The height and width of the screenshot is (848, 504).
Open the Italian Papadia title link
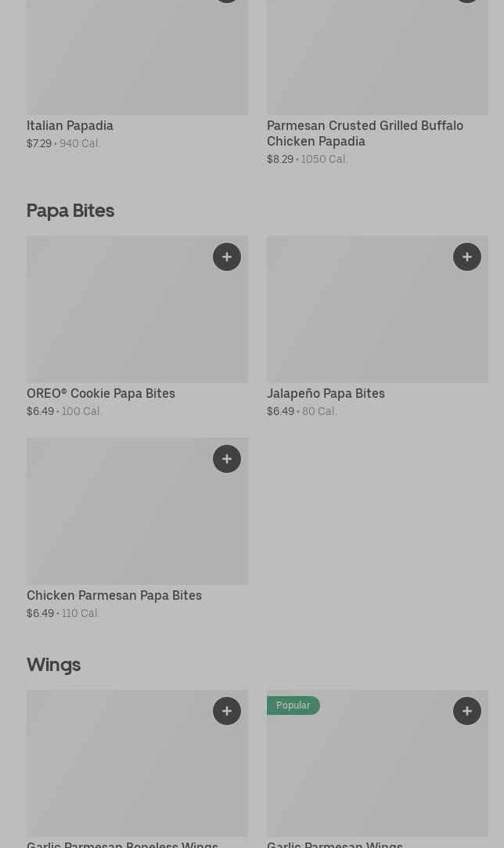point(70,125)
